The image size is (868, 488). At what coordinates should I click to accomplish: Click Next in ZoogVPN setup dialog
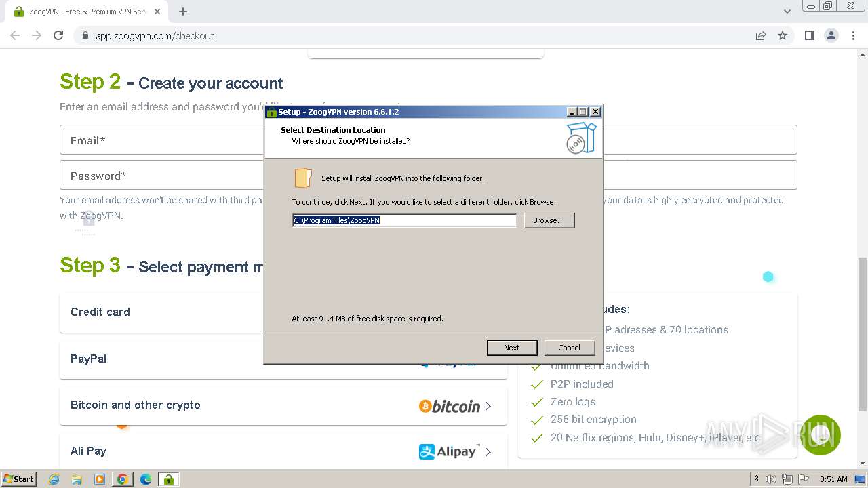tap(512, 348)
